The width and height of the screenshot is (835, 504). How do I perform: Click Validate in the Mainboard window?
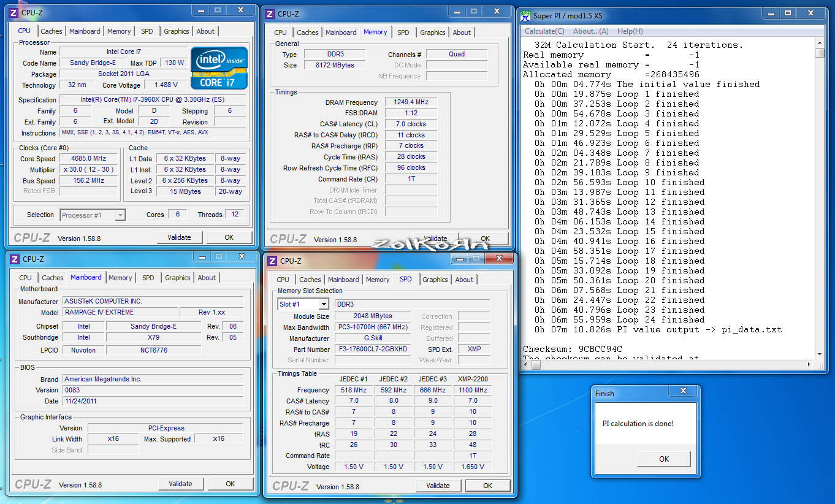(x=180, y=484)
